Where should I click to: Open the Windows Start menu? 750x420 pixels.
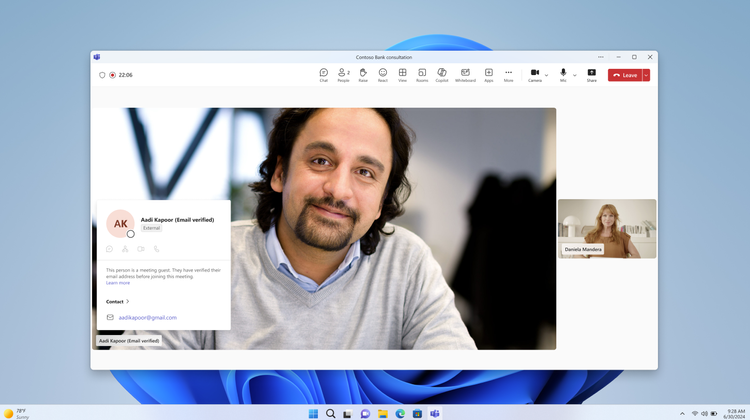(x=313, y=414)
